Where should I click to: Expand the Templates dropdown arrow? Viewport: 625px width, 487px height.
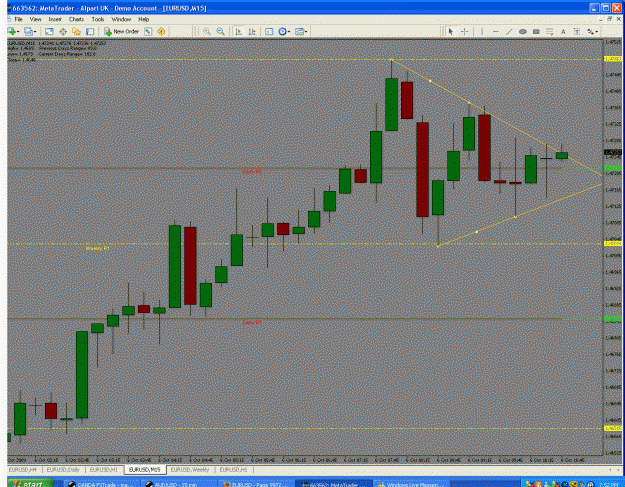tap(306, 31)
